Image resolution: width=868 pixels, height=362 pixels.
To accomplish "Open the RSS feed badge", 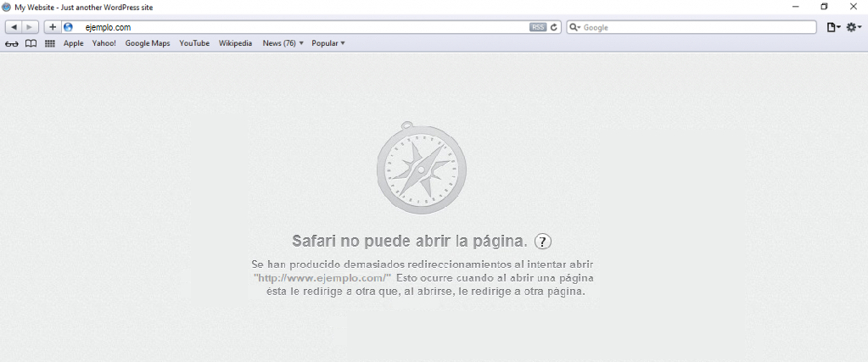I will pos(538,27).
